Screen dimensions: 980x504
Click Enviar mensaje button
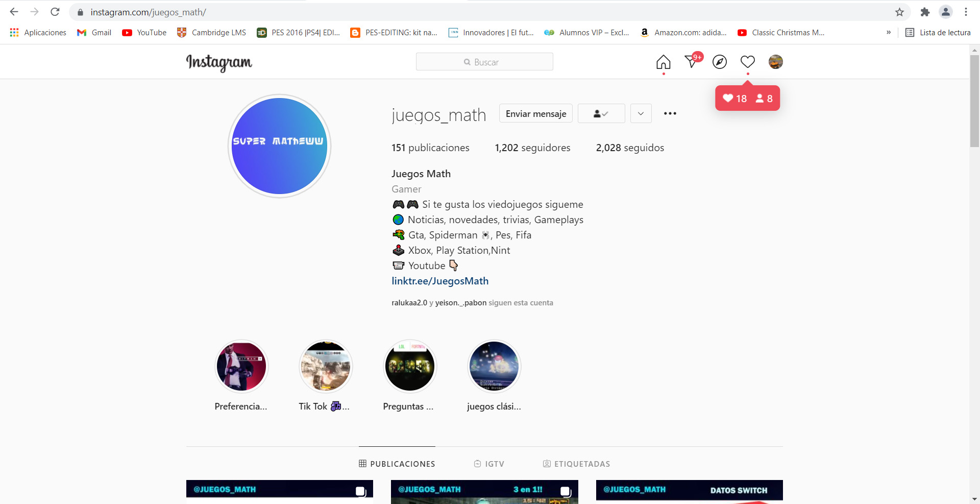point(536,113)
